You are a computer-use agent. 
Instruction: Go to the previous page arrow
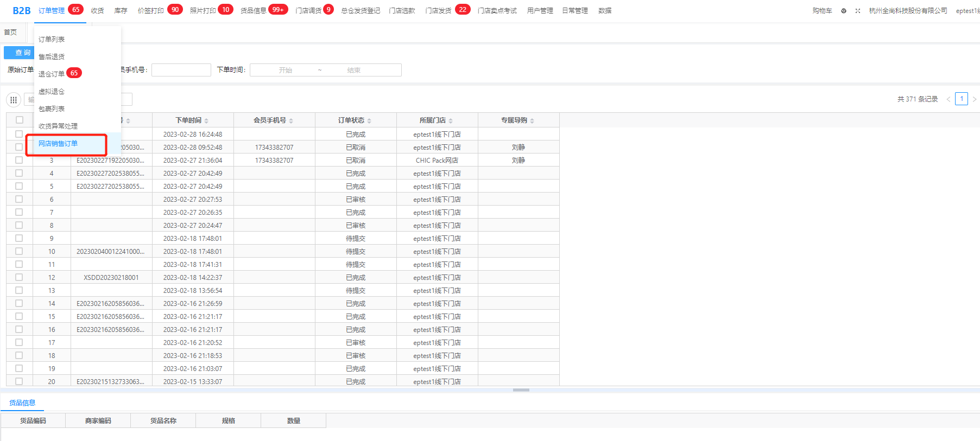click(949, 99)
